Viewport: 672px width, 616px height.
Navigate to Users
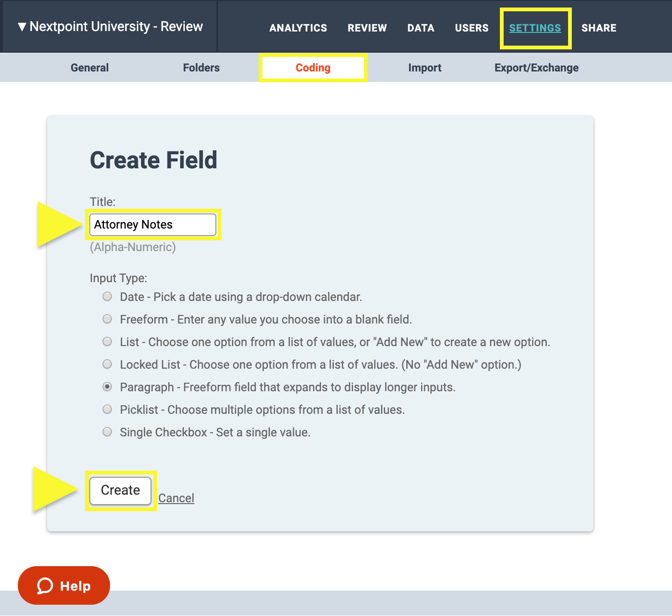point(472,28)
